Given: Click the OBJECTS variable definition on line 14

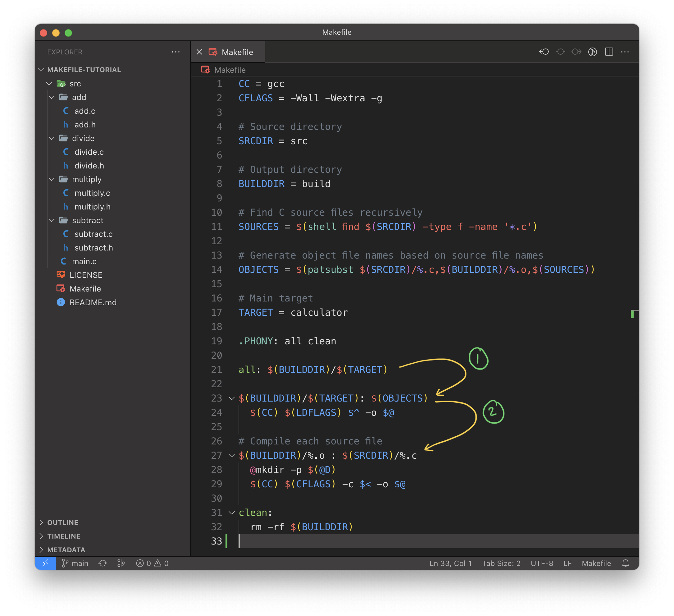Looking at the screenshot, I should pyautogui.click(x=258, y=270).
